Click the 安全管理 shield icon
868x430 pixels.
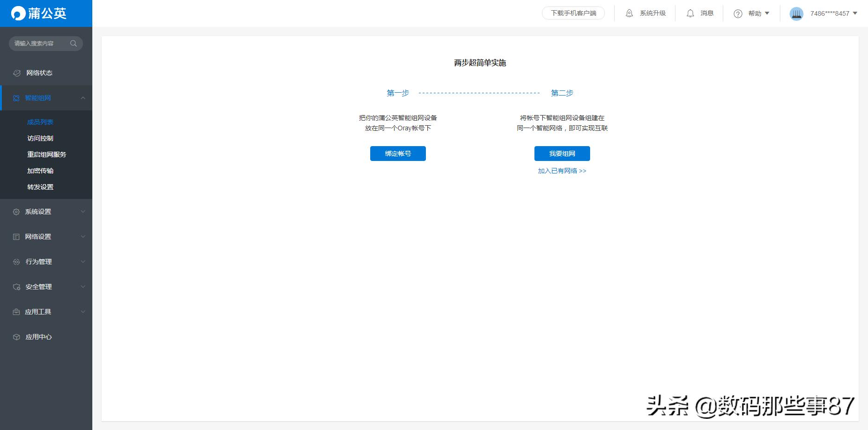(16, 287)
